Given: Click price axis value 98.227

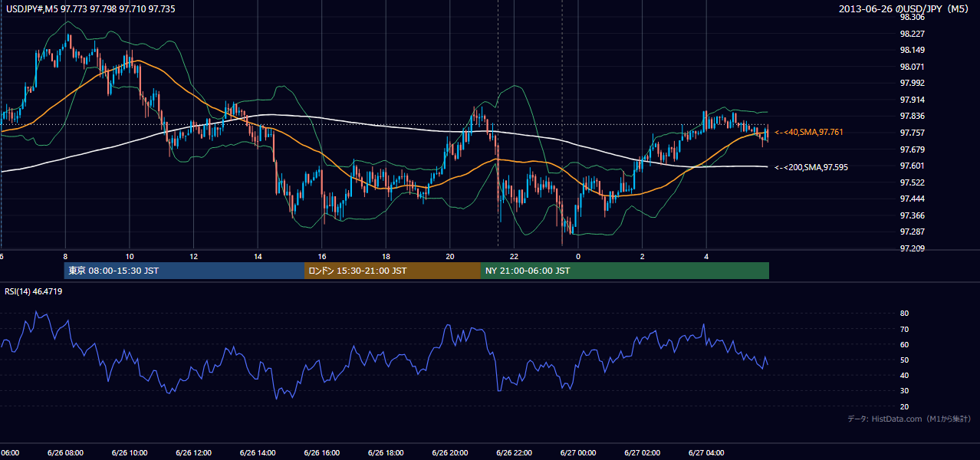Looking at the screenshot, I should [912, 34].
